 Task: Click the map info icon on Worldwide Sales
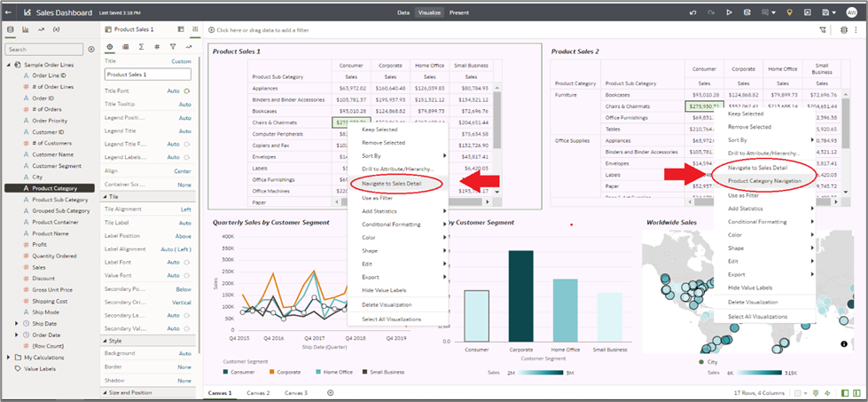[844, 343]
